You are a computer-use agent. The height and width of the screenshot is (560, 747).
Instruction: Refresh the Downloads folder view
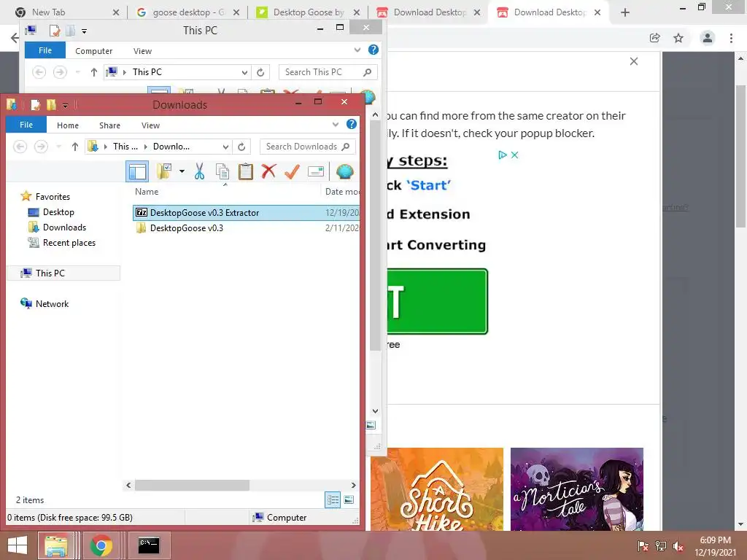[241, 147]
